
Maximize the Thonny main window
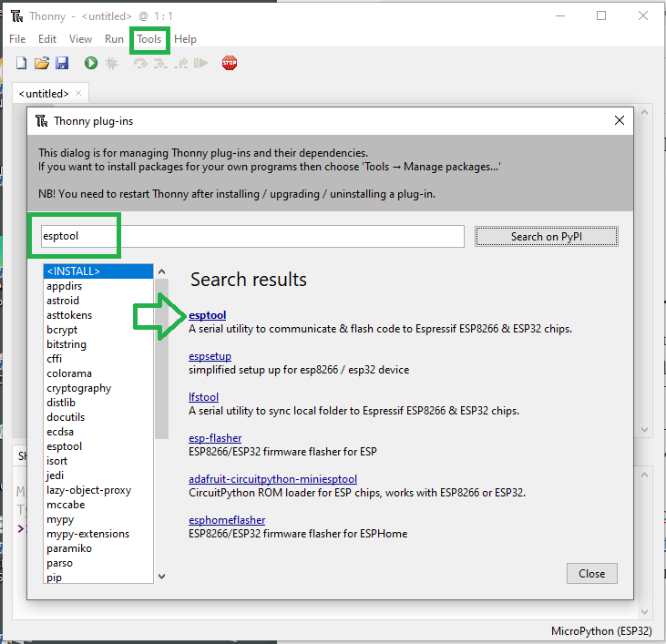click(x=601, y=15)
